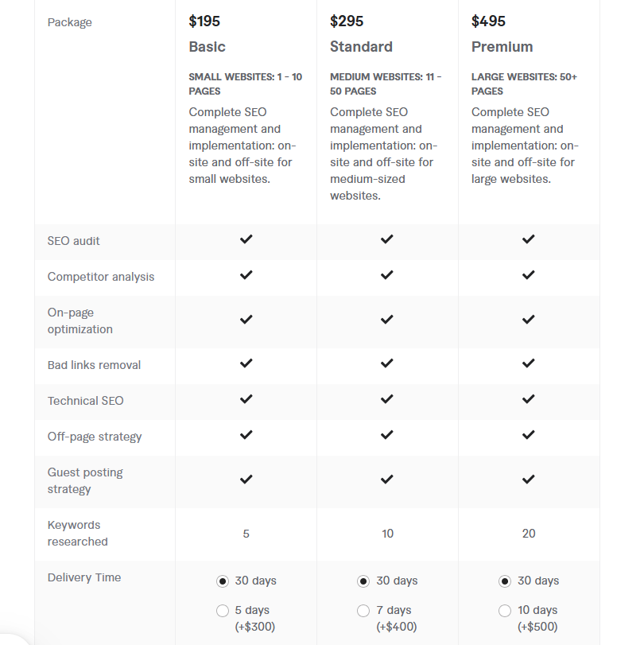Select 5 days delivery for Basic

pyautogui.click(x=223, y=611)
